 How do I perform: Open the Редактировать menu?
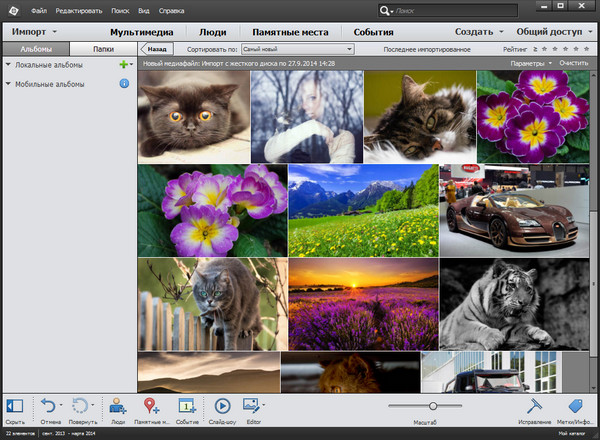(76, 9)
